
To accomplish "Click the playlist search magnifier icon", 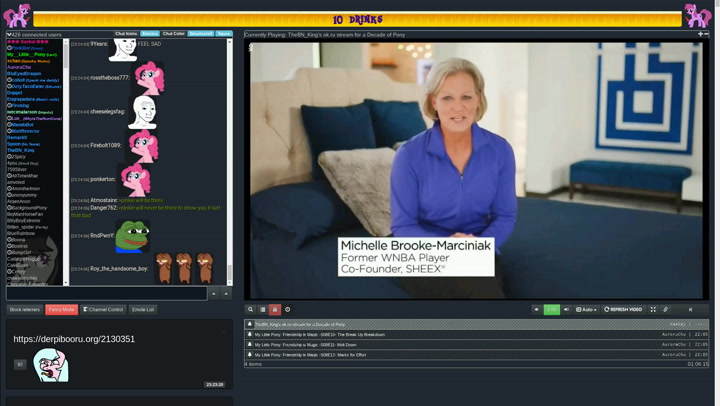I will click(251, 310).
